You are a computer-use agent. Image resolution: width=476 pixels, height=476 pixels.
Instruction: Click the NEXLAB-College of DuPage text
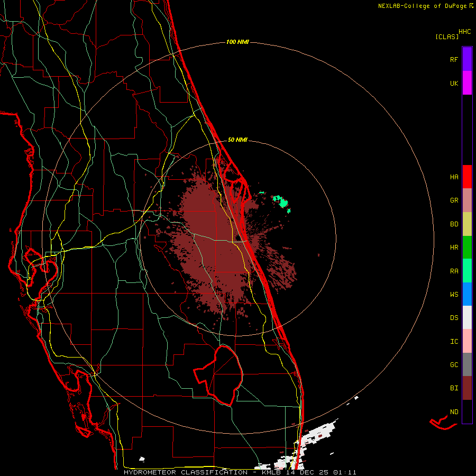(x=423, y=6)
